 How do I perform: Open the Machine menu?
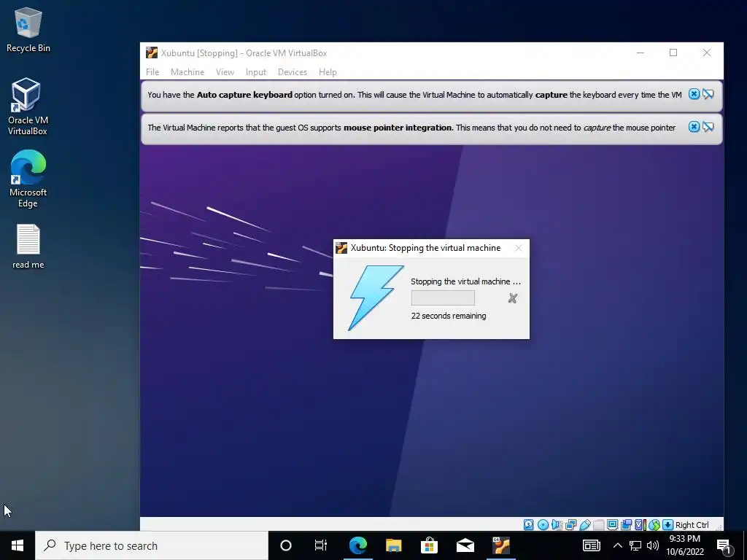tap(187, 72)
